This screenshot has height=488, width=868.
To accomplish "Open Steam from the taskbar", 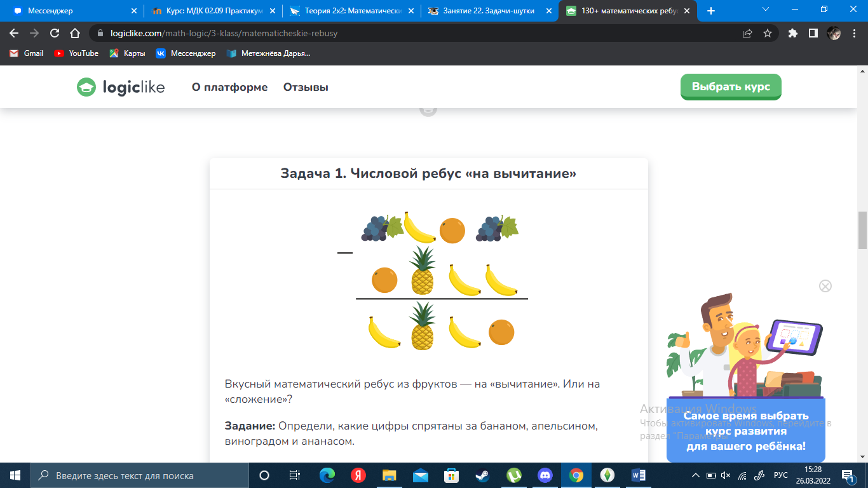I will pos(482,475).
